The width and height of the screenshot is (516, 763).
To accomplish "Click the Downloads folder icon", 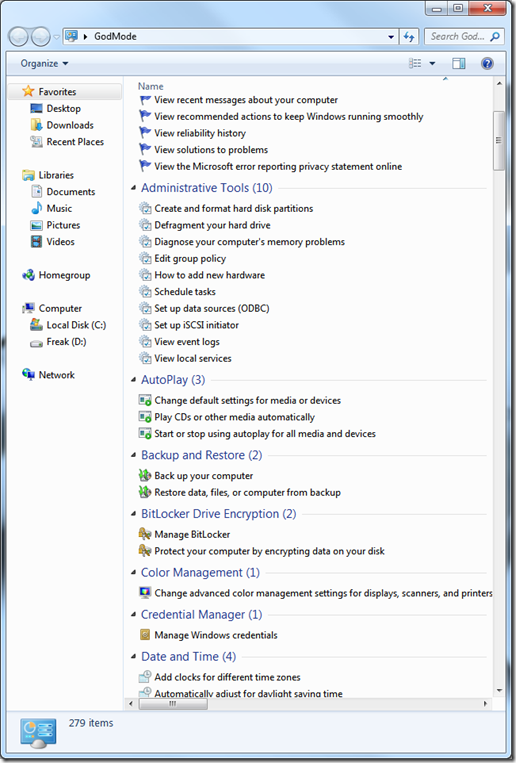I will (37, 125).
